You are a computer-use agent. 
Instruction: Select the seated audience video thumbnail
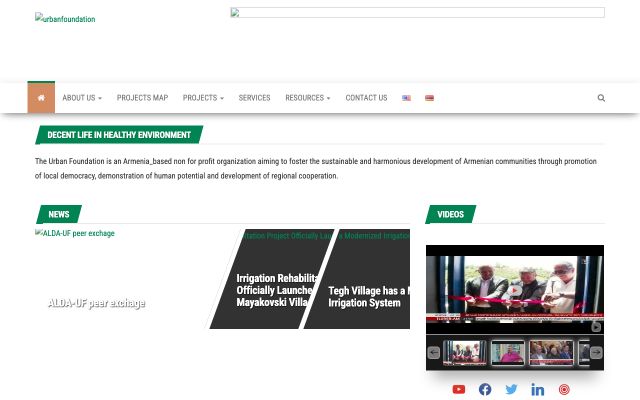(x=551, y=352)
